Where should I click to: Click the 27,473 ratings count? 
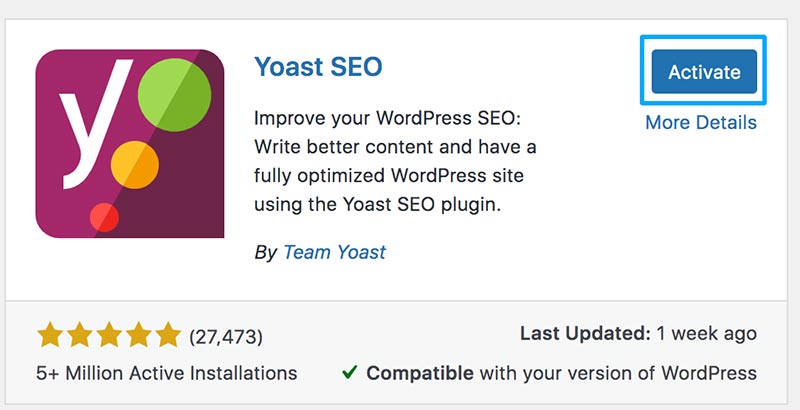[225, 335]
